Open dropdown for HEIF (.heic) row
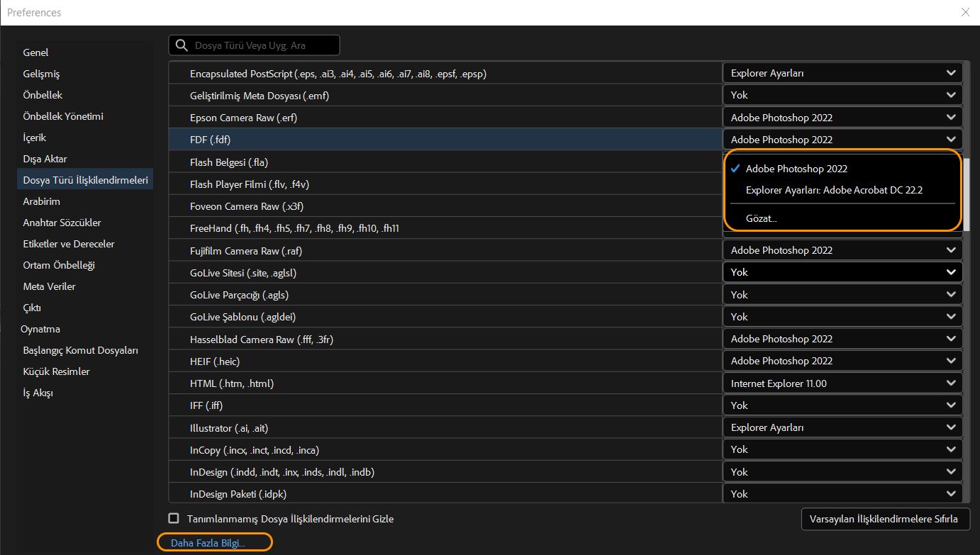Screen dimensions: 980x555 pyautogui.click(x=843, y=361)
